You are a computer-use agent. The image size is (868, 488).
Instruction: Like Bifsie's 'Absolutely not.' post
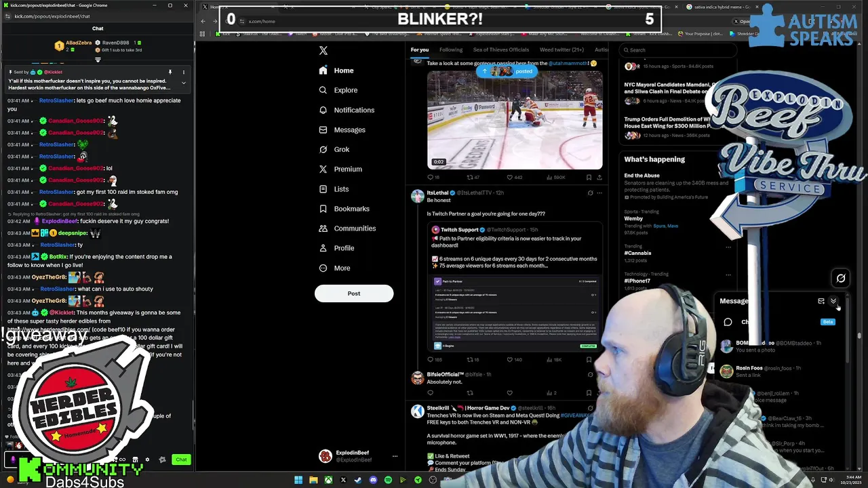click(x=510, y=393)
